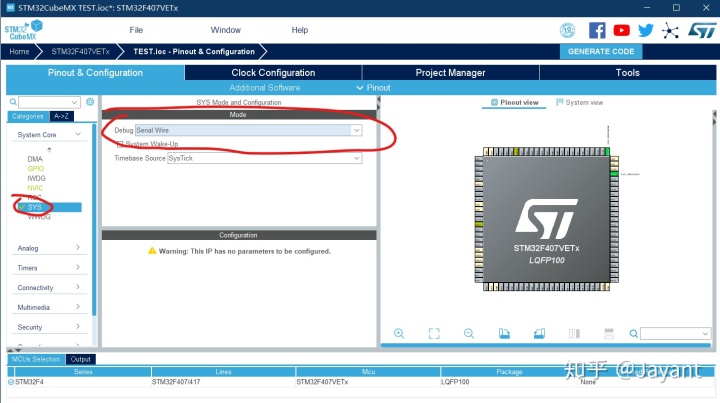
Task: Open the File menu
Action: click(x=136, y=30)
